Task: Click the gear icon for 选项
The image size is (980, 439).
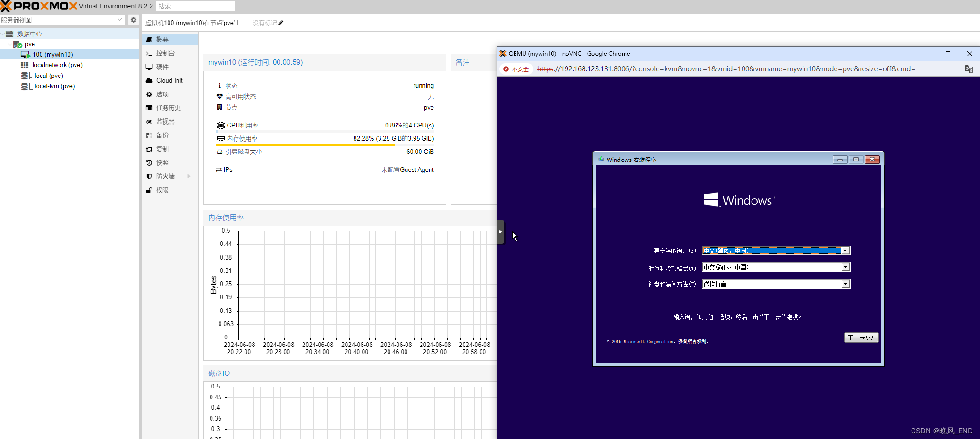Action: (149, 94)
